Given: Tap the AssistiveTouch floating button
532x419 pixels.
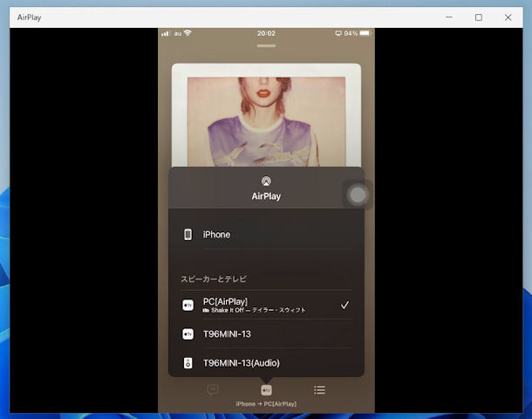Looking at the screenshot, I should coord(358,195).
